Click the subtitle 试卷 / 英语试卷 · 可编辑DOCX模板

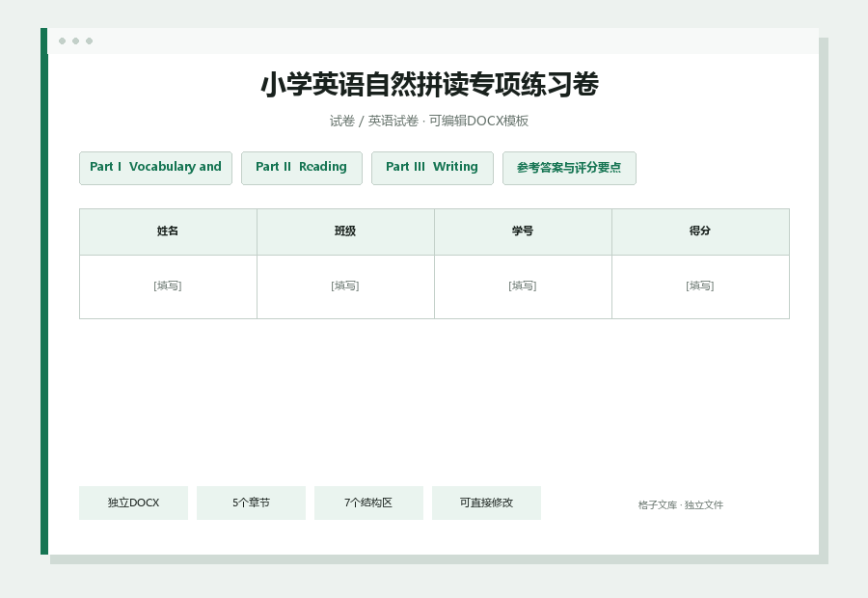(x=429, y=121)
